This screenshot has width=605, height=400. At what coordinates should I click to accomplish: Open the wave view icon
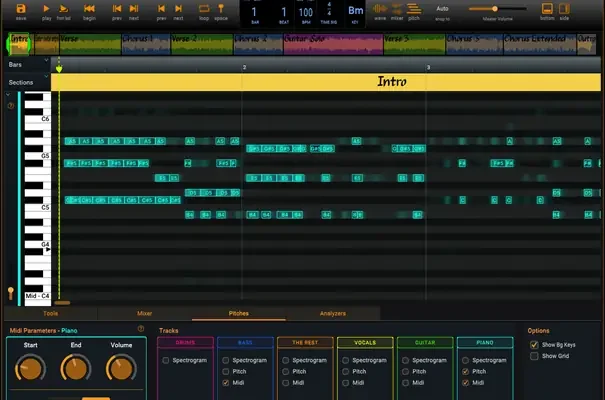(x=379, y=9)
